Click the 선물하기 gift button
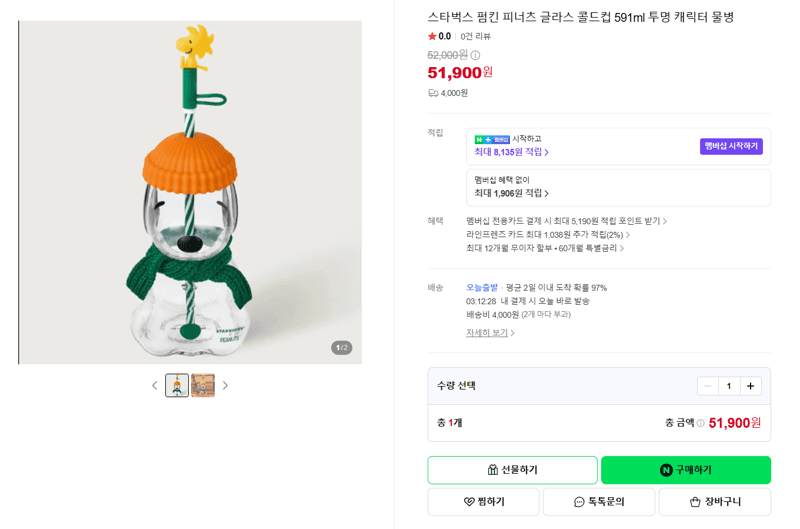The height and width of the screenshot is (529, 800). (x=512, y=470)
